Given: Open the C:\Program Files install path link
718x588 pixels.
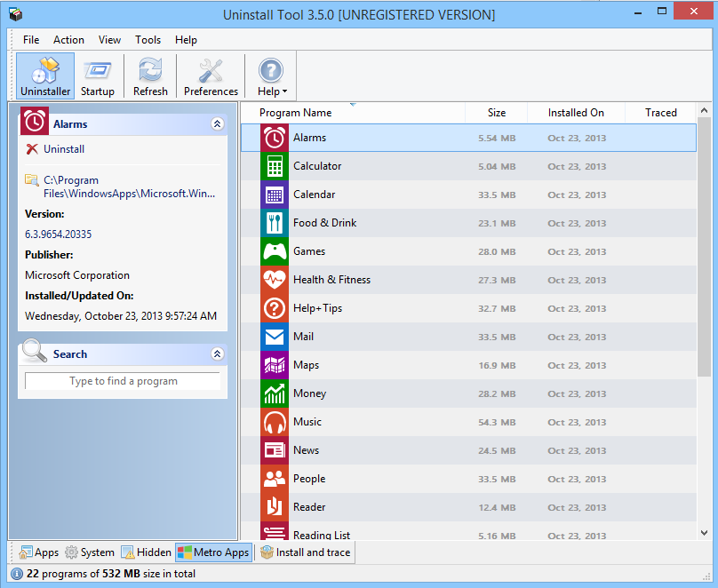Looking at the screenshot, I should pos(129,187).
